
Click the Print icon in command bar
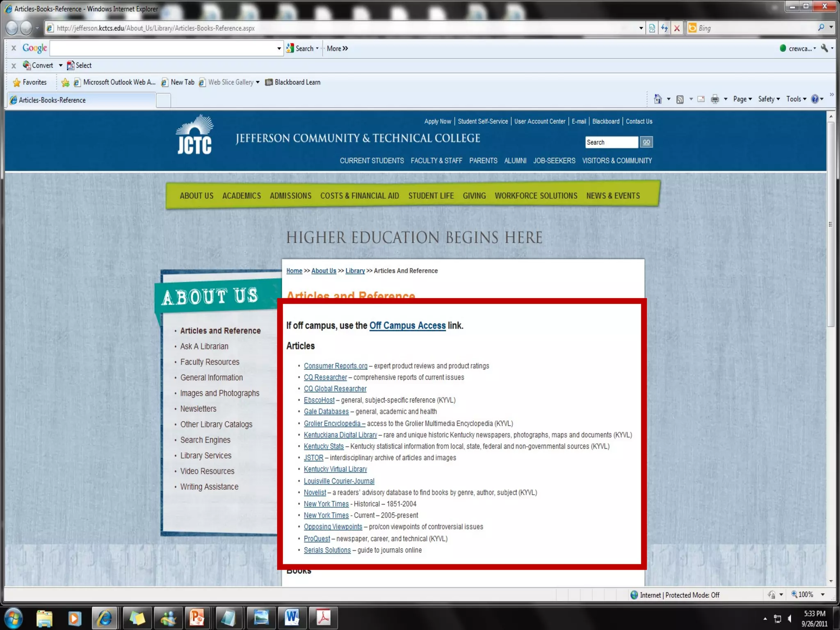coord(715,99)
